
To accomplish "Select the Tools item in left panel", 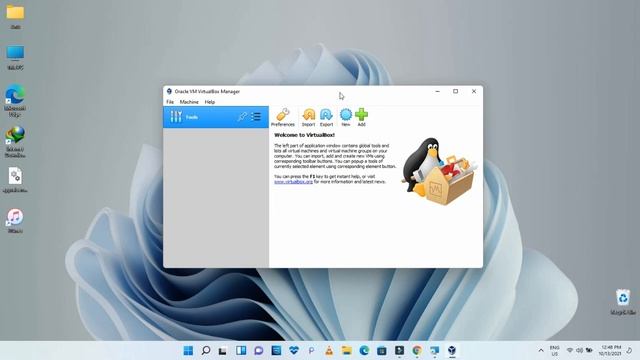I will click(x=216, y=117).
